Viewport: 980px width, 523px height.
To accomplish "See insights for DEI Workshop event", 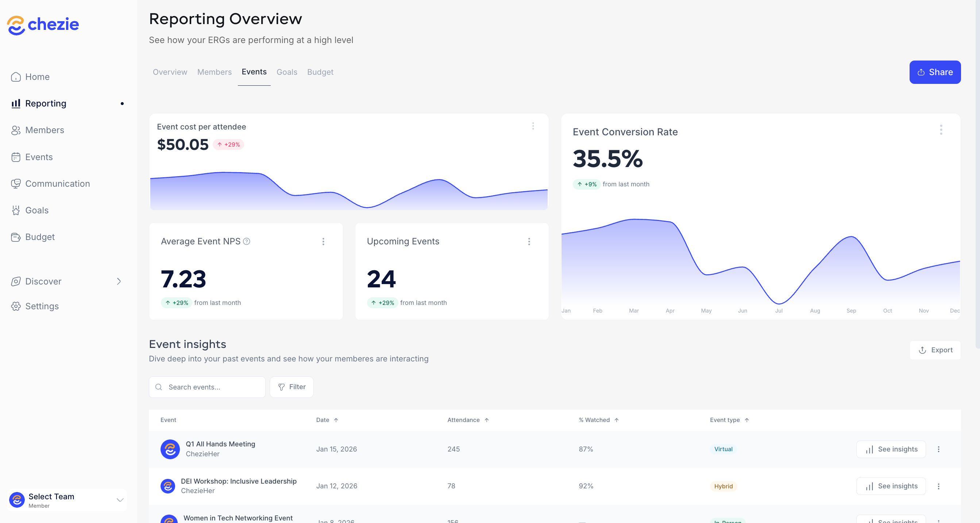I will tap(891, 486).
